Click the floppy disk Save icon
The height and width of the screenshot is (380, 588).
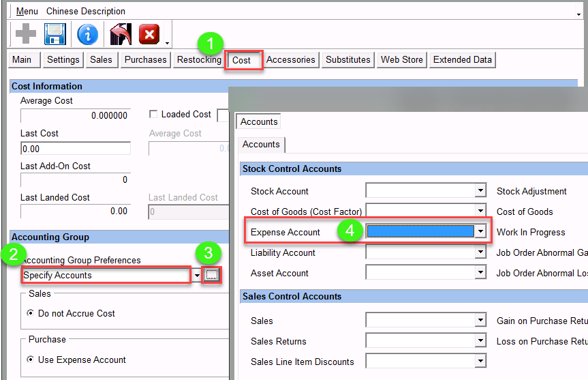(55, 33)
